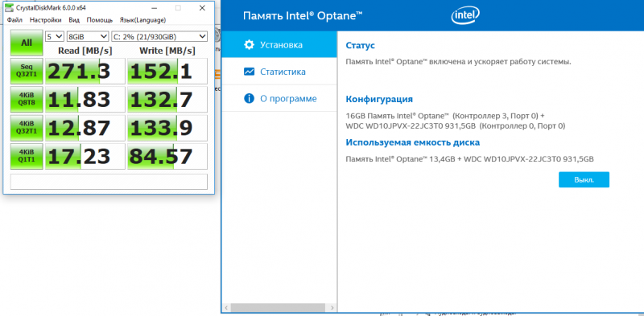The width and height of the screenshot is (644, 316).
Task: Open the О программе tab
Action: [x=279, y=98]
